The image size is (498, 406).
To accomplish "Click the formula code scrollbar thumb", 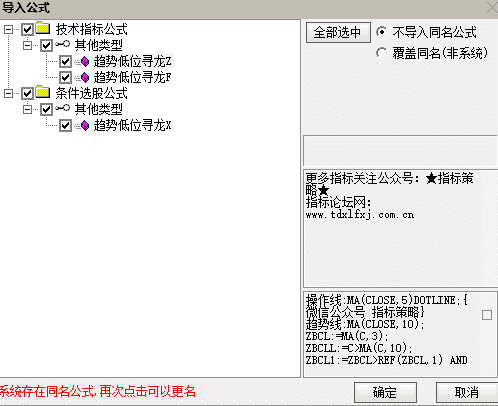I will [487, 315].
